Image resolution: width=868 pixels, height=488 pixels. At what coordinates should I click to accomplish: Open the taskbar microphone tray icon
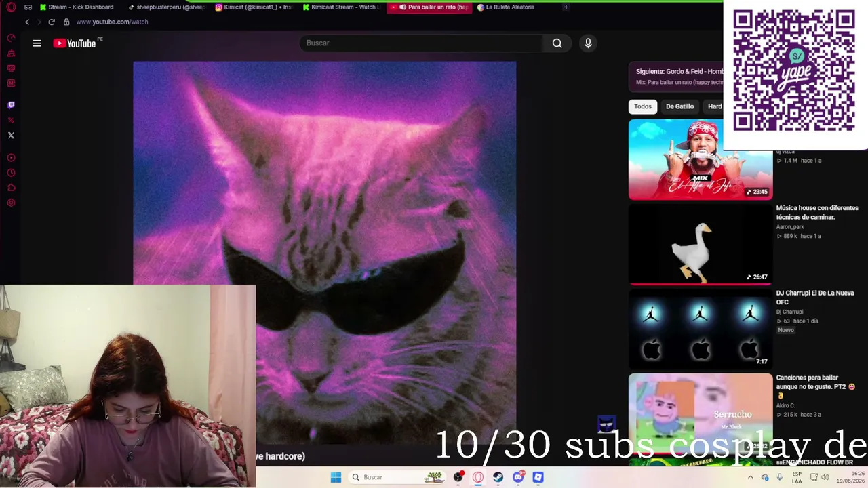pos(779,477)
